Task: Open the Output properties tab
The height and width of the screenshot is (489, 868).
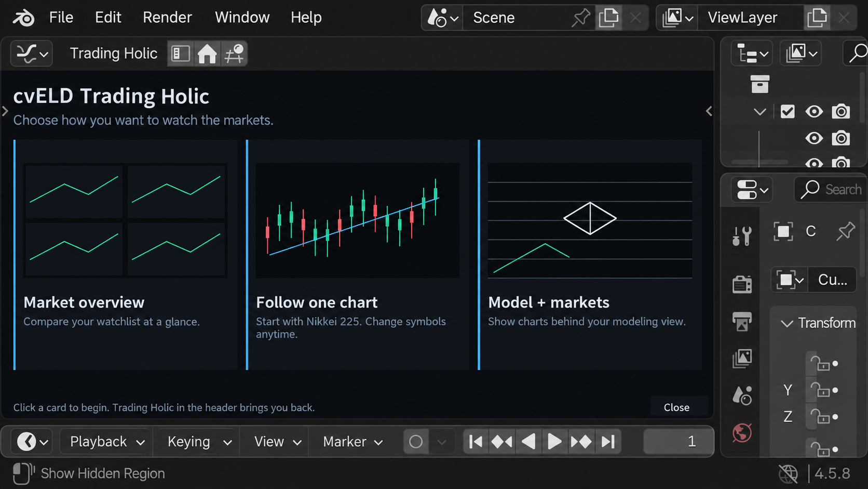Action: (742, 321)
